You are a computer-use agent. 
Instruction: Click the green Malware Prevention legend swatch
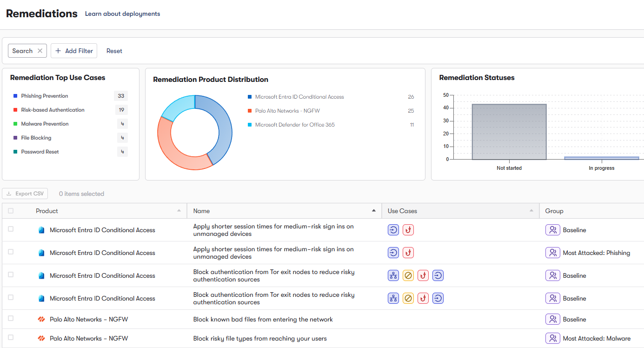click(15, 124)
